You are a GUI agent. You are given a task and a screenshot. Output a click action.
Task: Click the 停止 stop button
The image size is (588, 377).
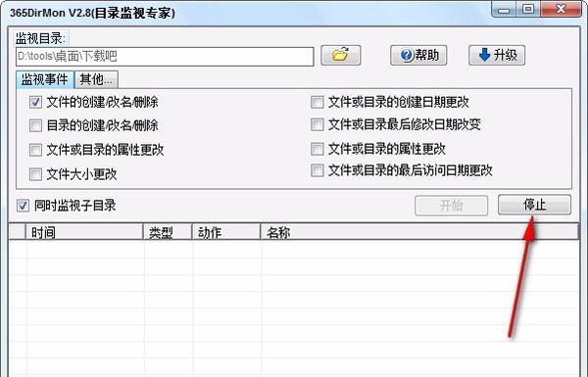tap(534, 205)
